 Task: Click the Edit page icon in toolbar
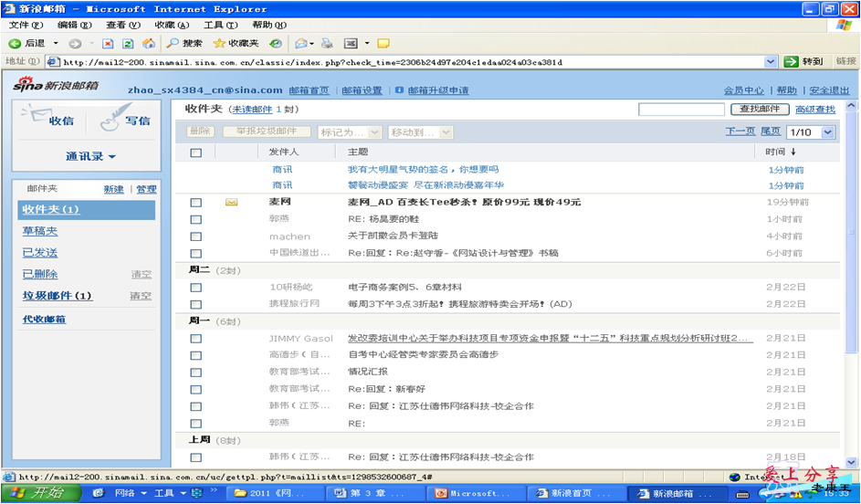click(x=351, y=44)
